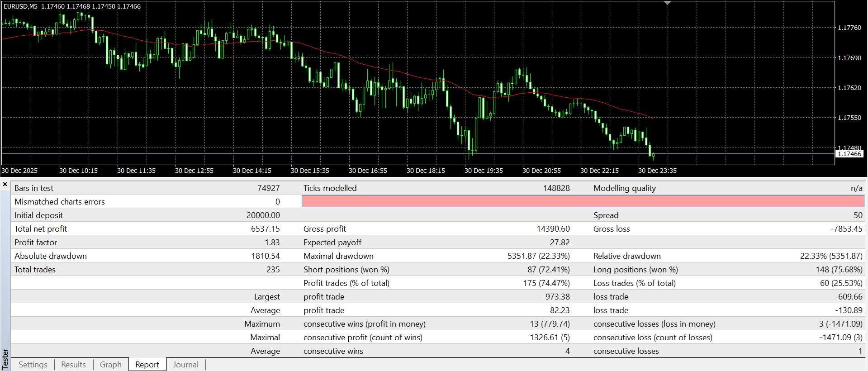Select Initial deposit value 20000.00
Image resolution: width=868 pixels, height=371 pixels.
click(x=263, y=215)
